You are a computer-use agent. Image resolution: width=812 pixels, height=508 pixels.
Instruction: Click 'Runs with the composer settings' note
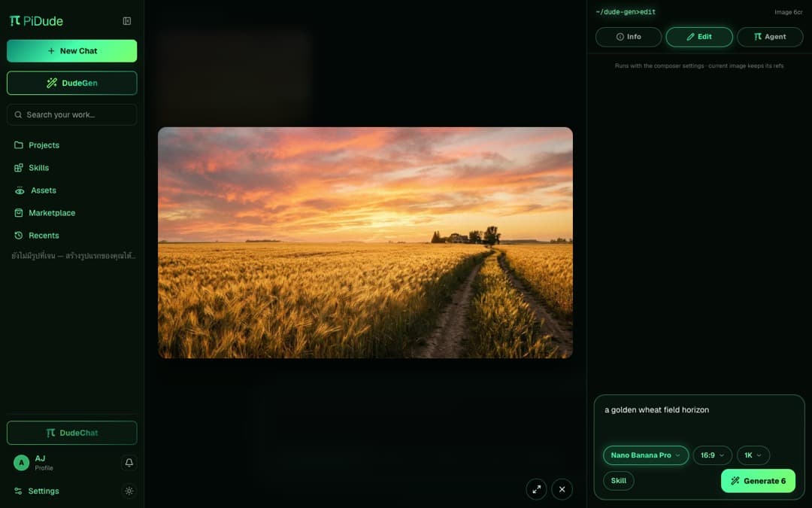pyautogui.click(x=699, y=65)
